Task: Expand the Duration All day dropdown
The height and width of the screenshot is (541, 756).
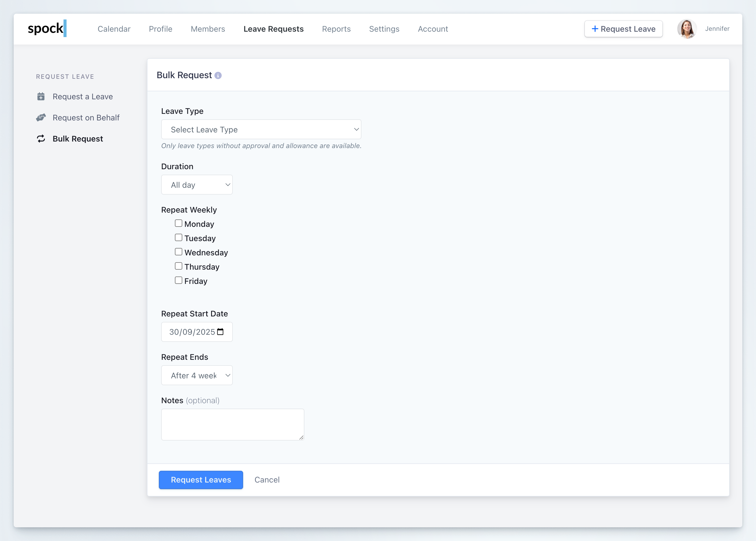Action: pyautogui.click(x=197, y=185)
